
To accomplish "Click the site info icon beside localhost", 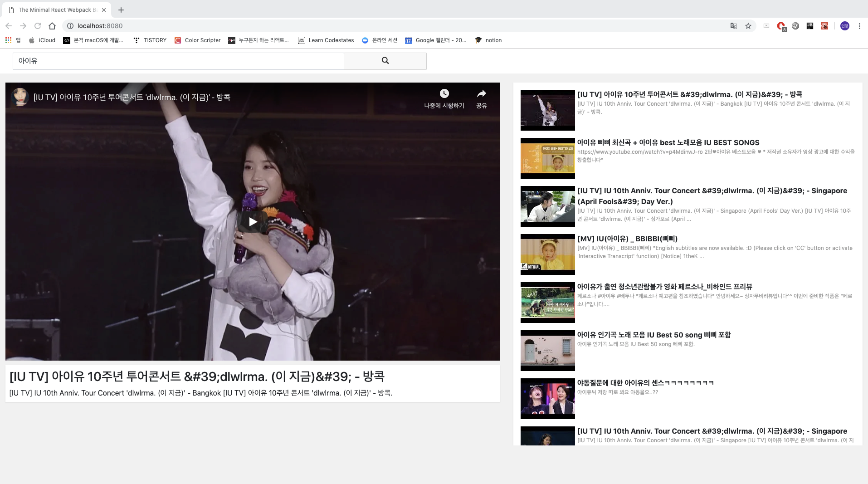I will 70,26.
